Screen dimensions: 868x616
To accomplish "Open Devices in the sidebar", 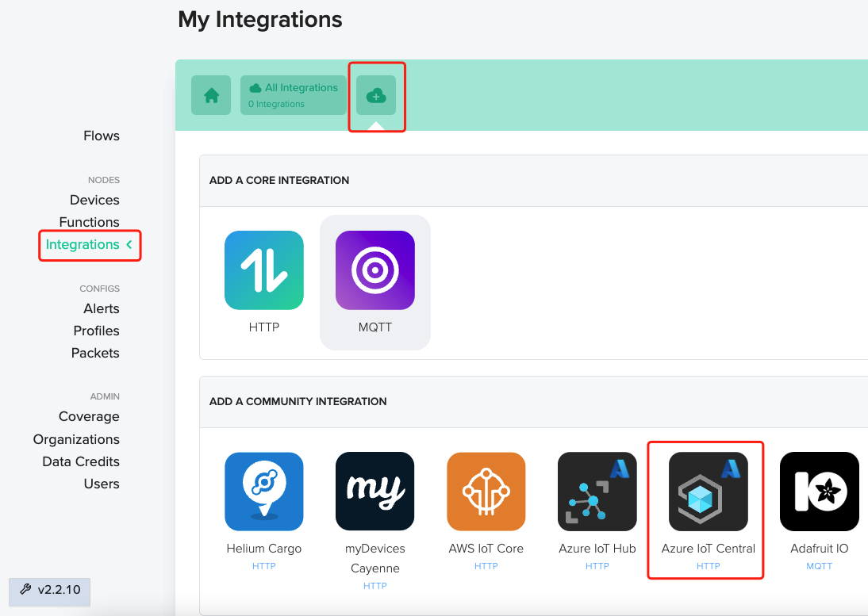I will point(94,200).
